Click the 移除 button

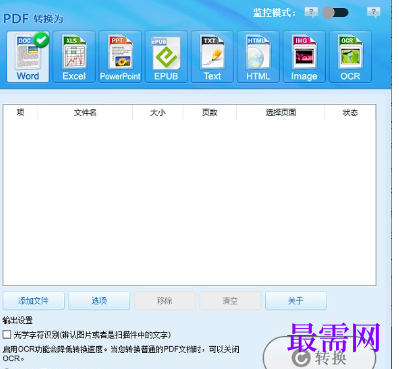point(165,301)
